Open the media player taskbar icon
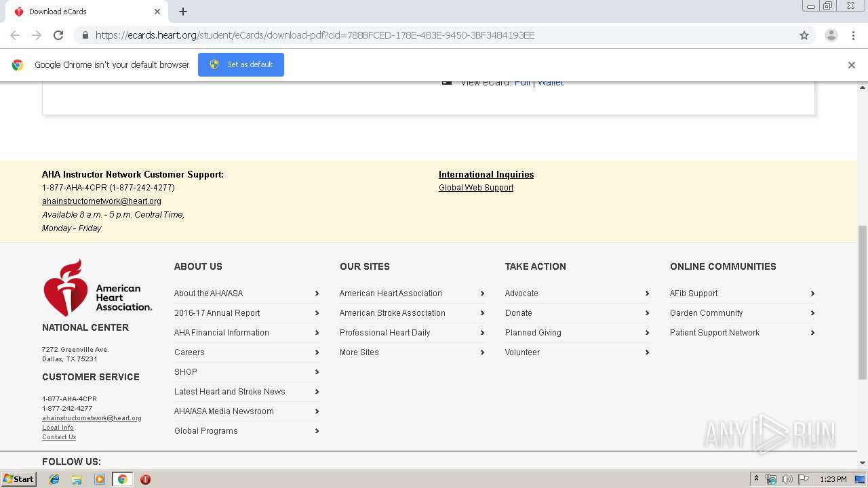This screenshot has height=488, width=868. pyautogui.click(x=100, y=479)
